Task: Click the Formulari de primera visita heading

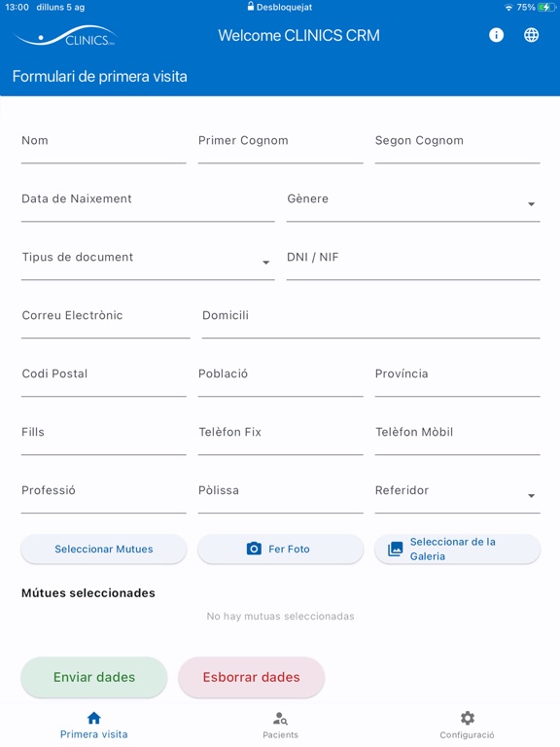Action: pyautogui.click(x=99, y=77)
